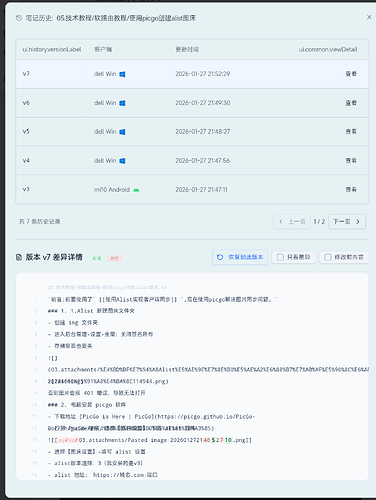
Task: Click diff line with Pasted image filename
Action: click(150, 440)
